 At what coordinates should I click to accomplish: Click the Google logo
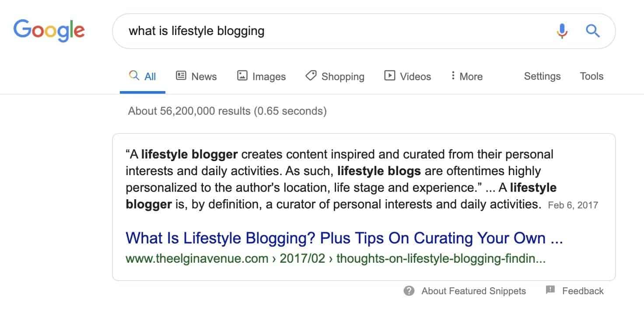coord(49,30)
